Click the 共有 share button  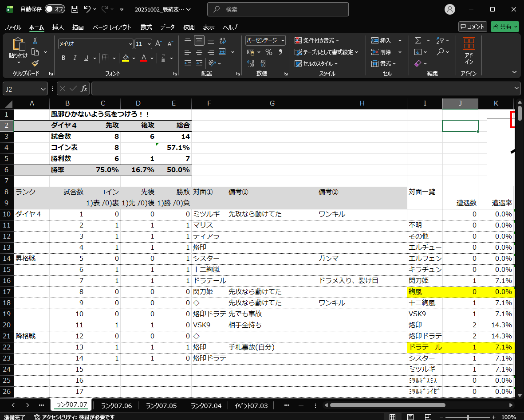504,27
